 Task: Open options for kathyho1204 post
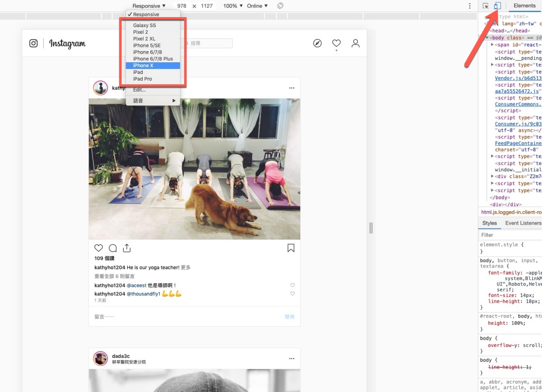[291, 88]
